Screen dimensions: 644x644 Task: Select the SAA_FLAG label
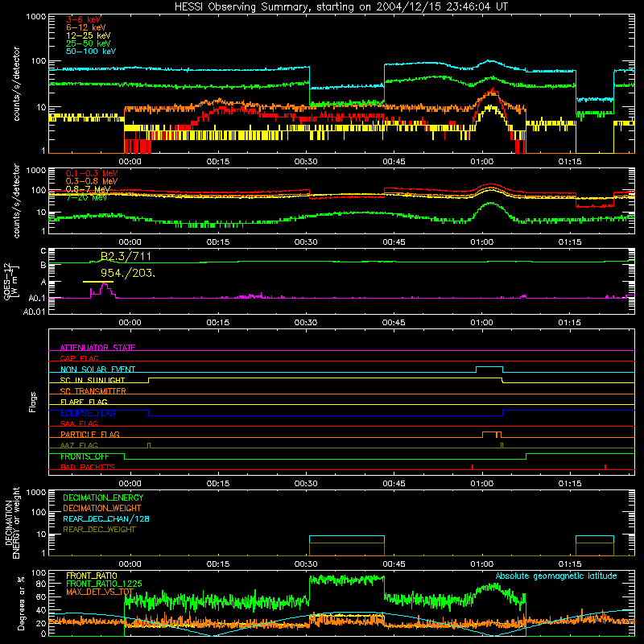point(79,423)
